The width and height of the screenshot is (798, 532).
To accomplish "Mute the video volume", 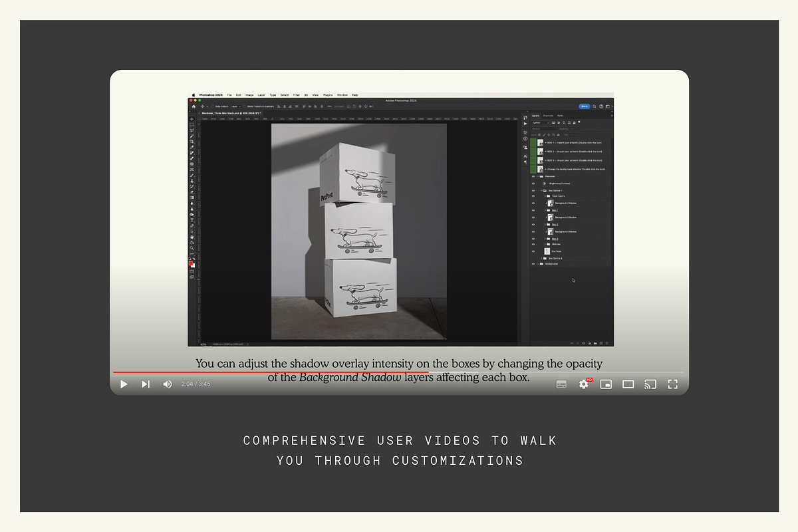I will [x=167, y=384].
